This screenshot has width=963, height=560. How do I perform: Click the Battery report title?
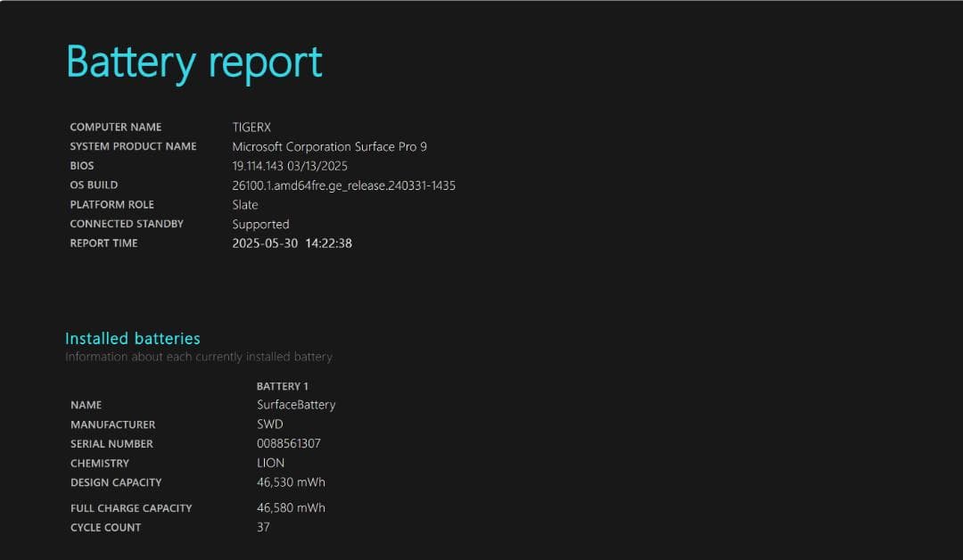point(193,61)
